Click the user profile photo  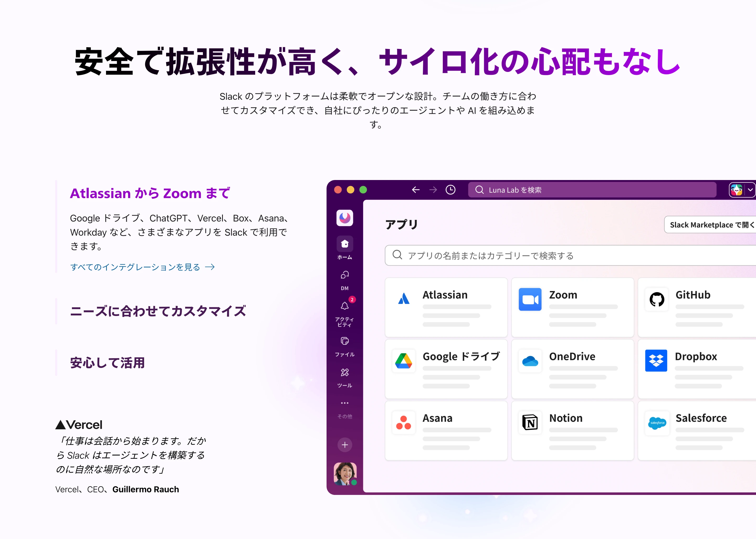[345, 474]
